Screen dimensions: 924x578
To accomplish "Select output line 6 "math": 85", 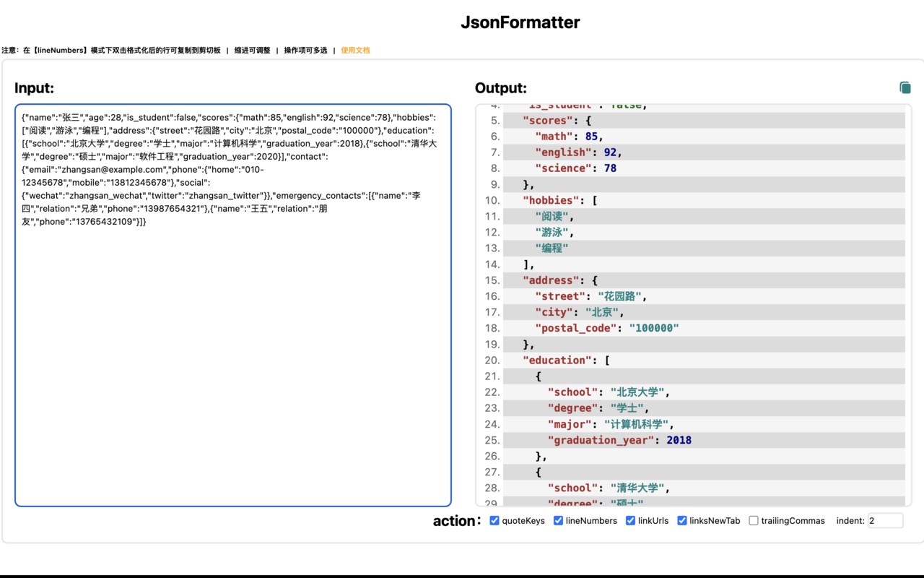I will tap(704, 136).
